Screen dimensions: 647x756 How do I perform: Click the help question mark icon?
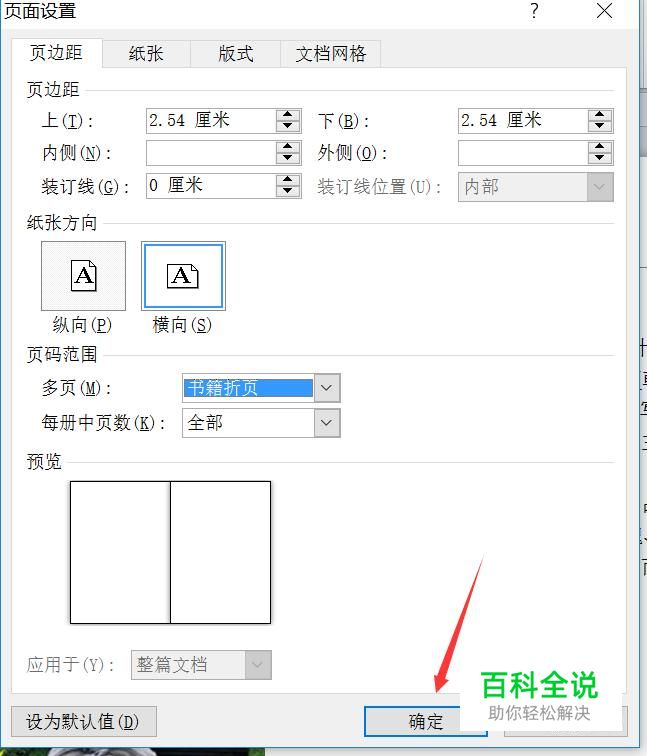pyautogui.click(x=534, y=11)
